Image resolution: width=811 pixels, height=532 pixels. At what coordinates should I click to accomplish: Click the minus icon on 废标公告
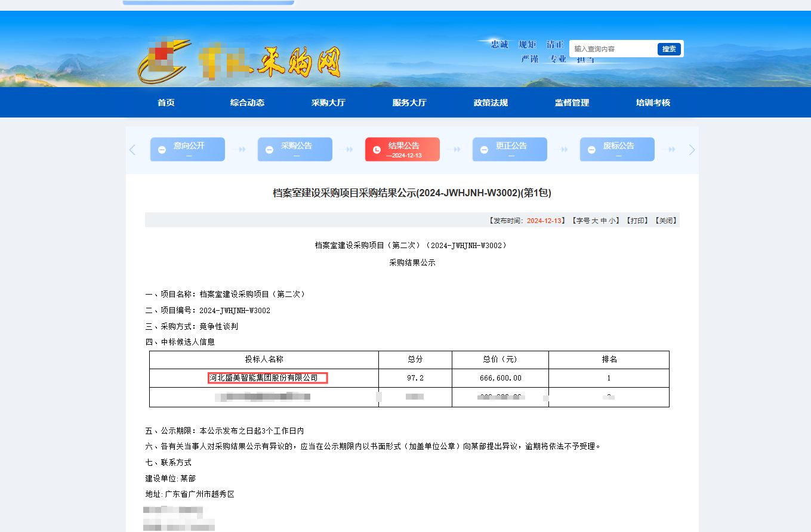point(591,150)
